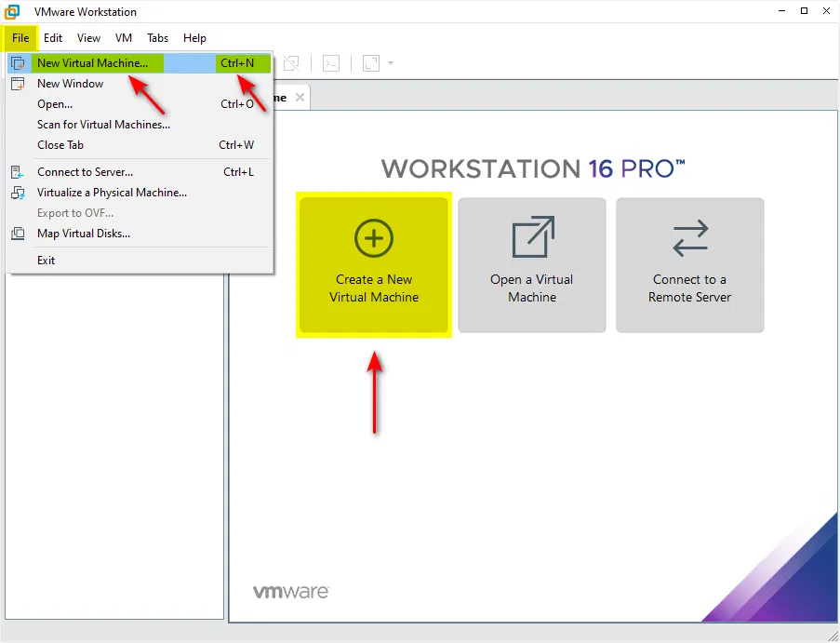Open the View menu

[x=88, y=38]
